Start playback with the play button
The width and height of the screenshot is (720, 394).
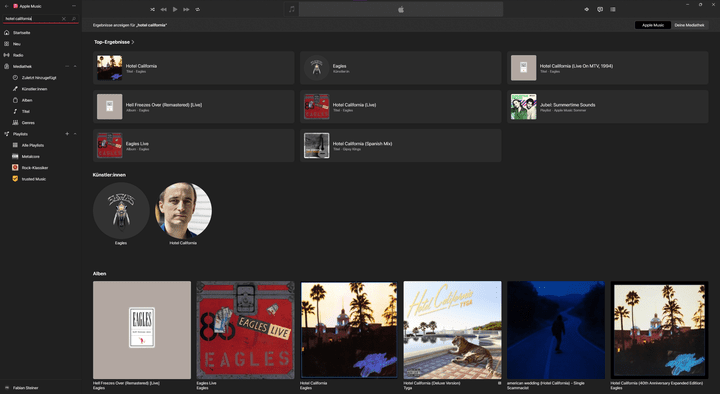(x=175, y=9)
